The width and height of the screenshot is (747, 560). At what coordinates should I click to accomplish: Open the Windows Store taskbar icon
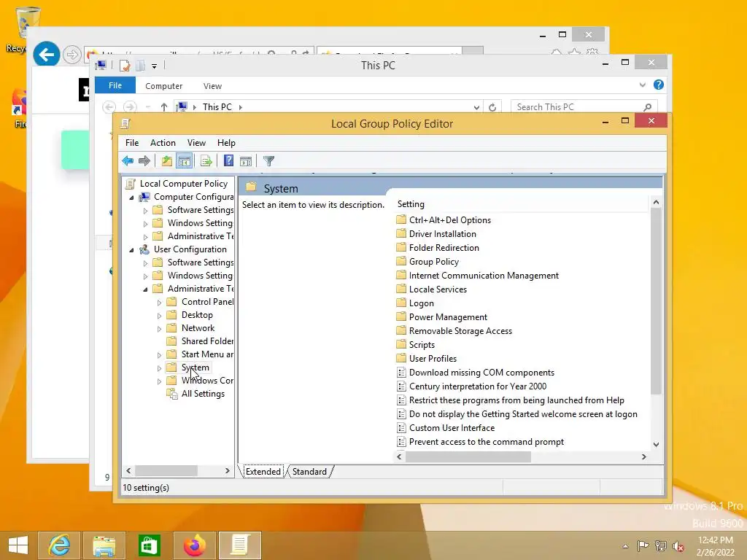pos(149,545)
